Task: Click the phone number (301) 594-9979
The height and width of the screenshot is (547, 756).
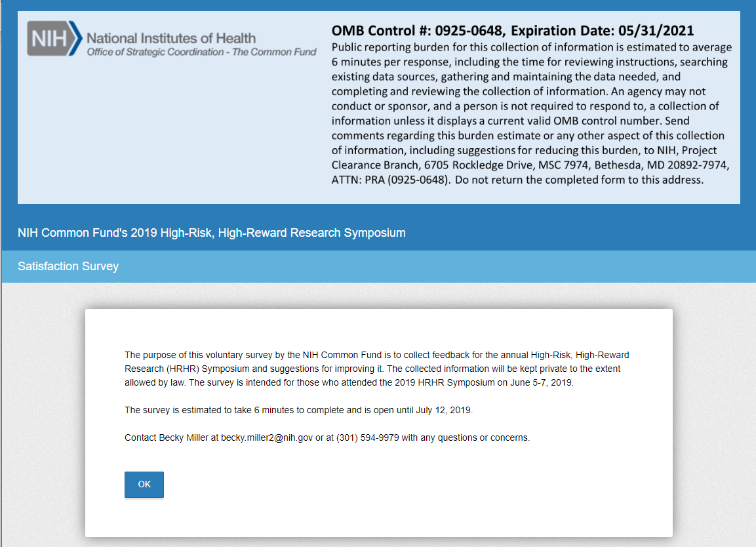Action: (x=367, y=437)
